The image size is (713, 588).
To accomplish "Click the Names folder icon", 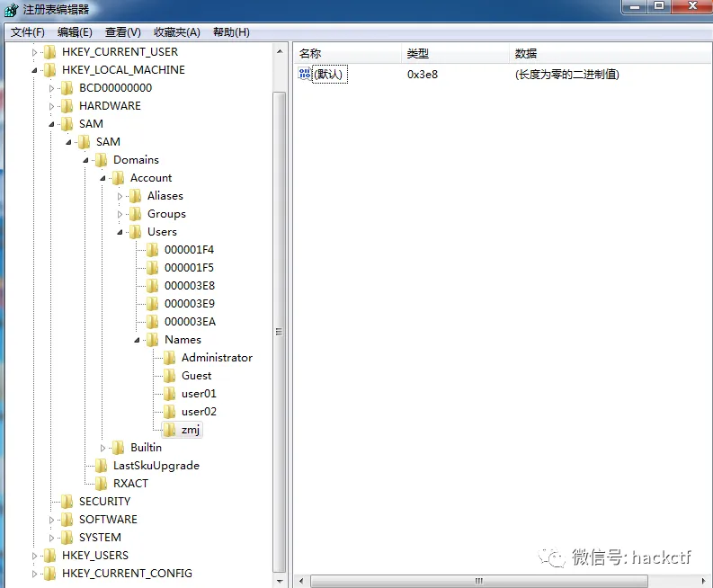I will click(x=152, y=340).
